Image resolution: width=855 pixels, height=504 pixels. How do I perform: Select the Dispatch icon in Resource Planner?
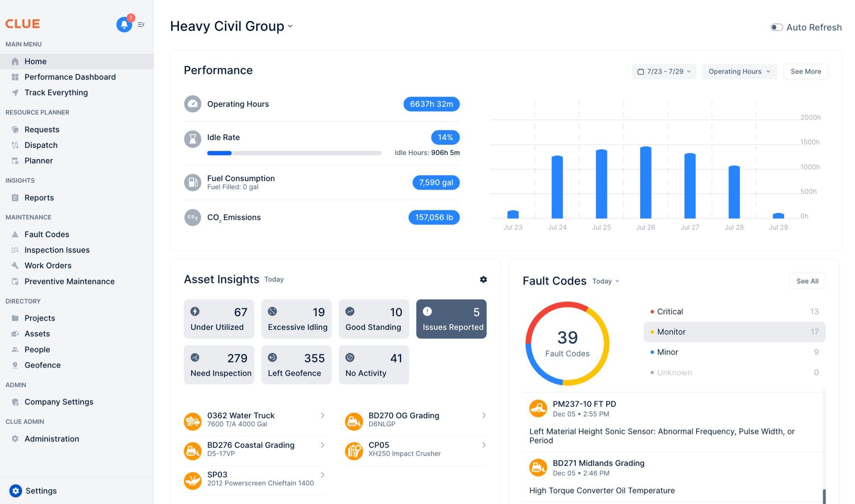[15, 145]
